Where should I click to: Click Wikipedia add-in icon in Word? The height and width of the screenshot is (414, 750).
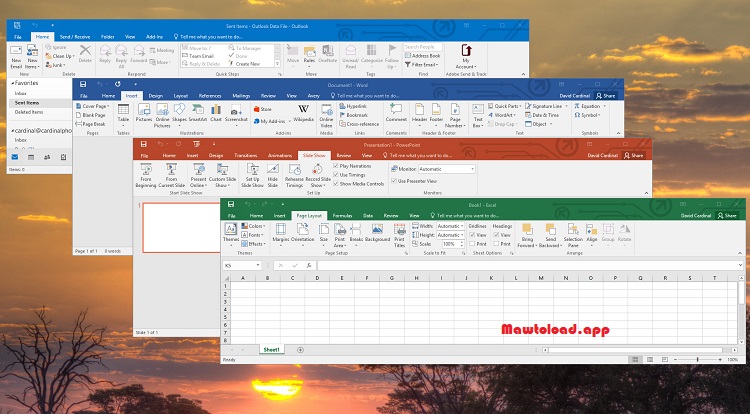pyautogui.click(x=303, y=113)
